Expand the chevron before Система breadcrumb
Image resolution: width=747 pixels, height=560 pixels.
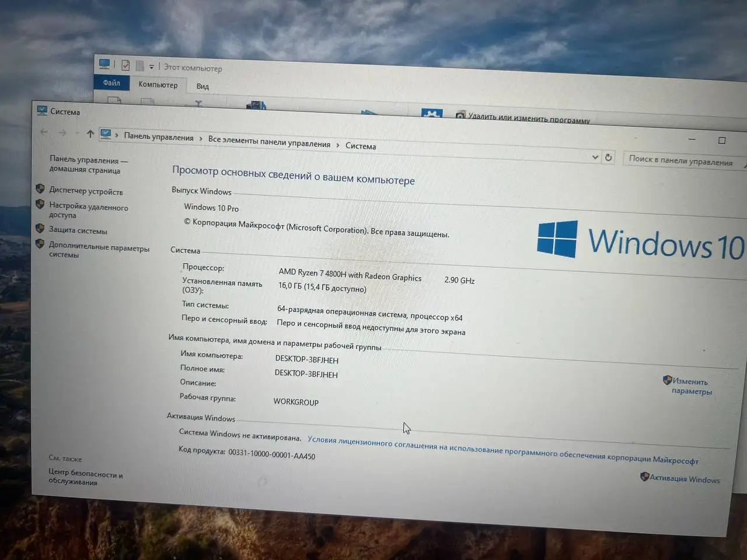(x=338, y=145)
